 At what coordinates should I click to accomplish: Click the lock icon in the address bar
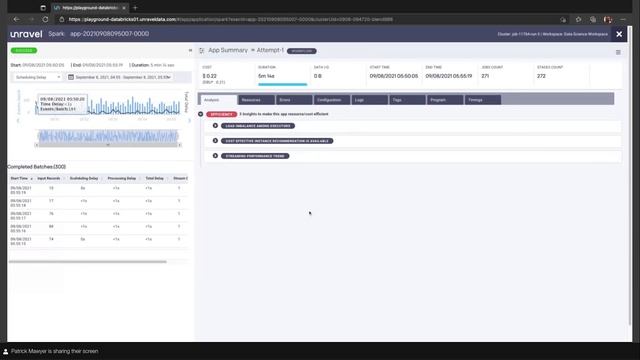pos(62,19)
